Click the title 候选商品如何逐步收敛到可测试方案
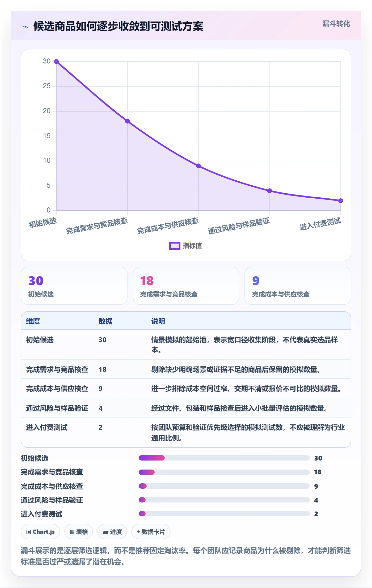Image resolution: width=372 pixels, height=588 pixels. [x=118, y=26]
